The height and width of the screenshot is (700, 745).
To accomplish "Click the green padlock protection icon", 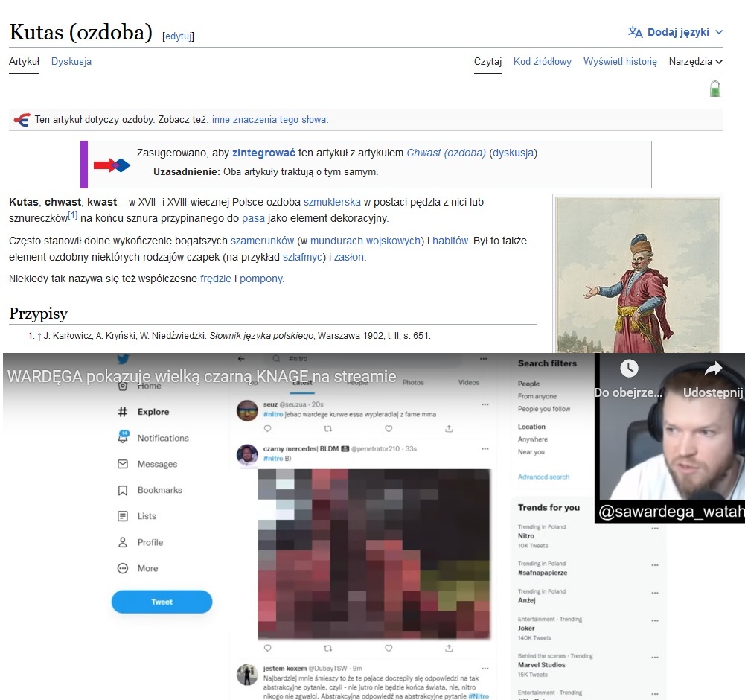I will [715, 89].
